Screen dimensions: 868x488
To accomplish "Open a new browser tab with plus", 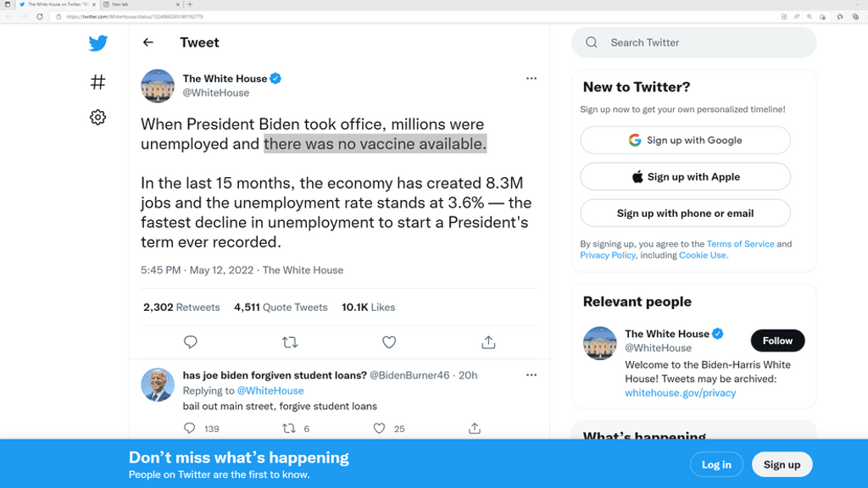I will 190,4.
